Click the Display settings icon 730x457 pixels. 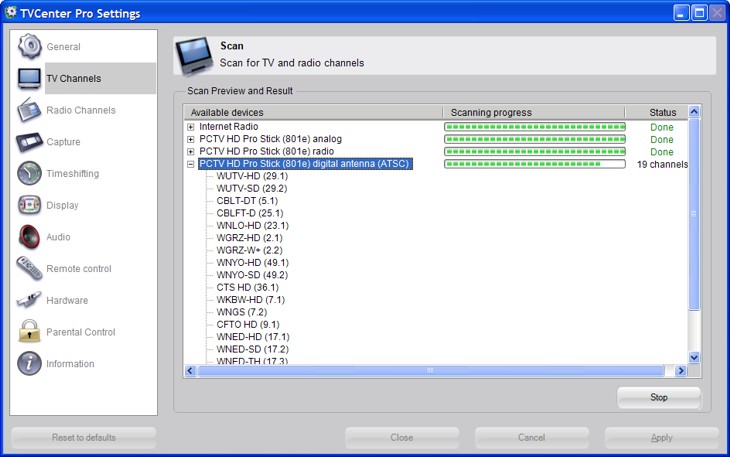coord(29,205)
